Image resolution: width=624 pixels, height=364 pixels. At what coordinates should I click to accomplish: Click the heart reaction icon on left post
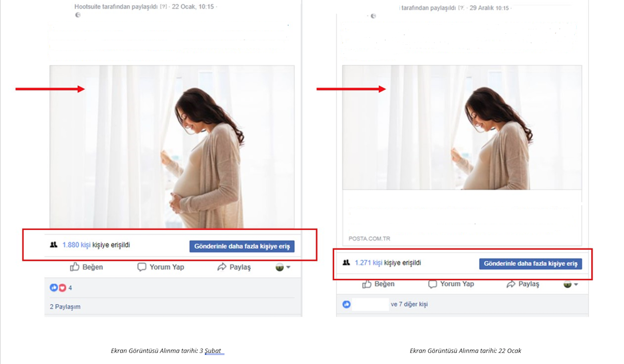pos(62,288)
